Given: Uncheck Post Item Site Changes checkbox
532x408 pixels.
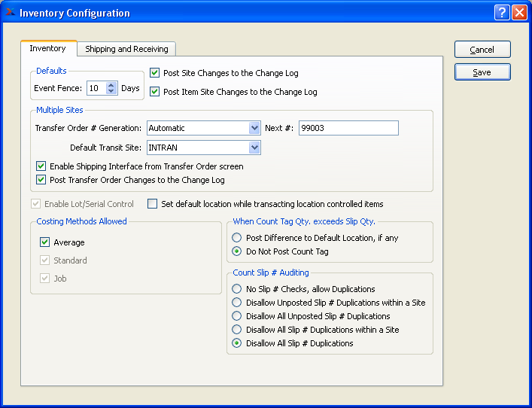Looking at the screenshot, I should (x=154, y=92).
